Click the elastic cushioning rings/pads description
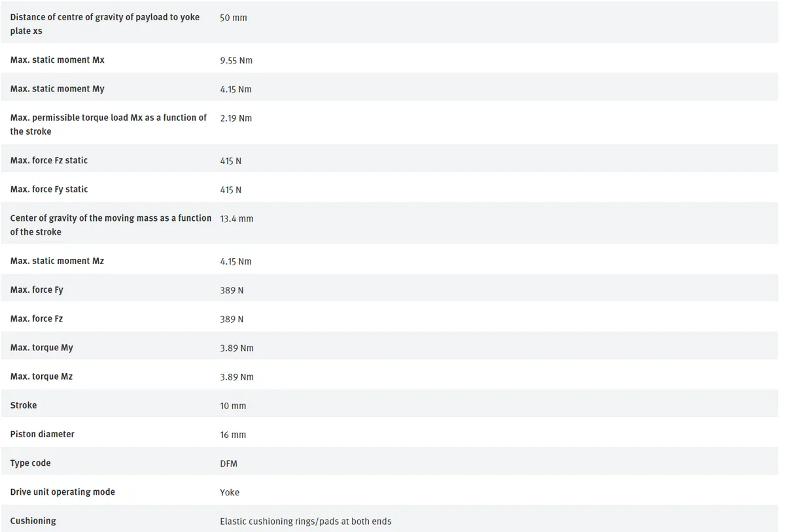This screenshot has height=532, width=785. coord(305,522)
